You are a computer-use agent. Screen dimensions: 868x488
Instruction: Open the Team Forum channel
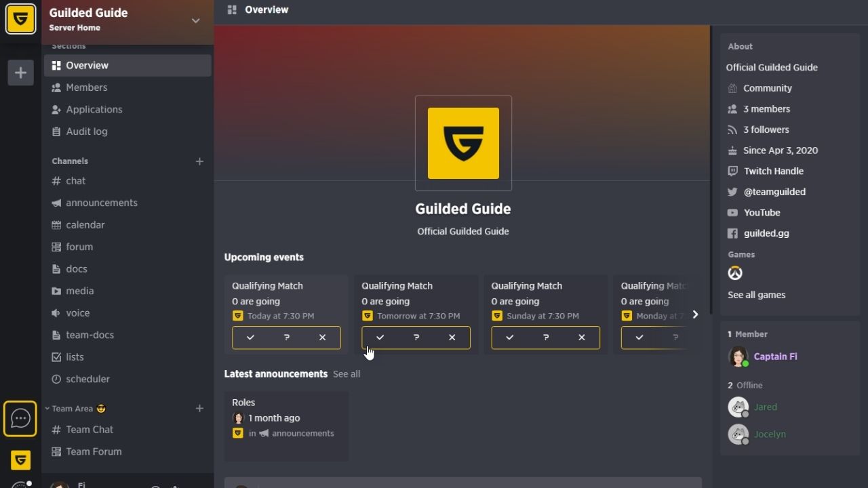pyautogui.click(x=127, y=451)
